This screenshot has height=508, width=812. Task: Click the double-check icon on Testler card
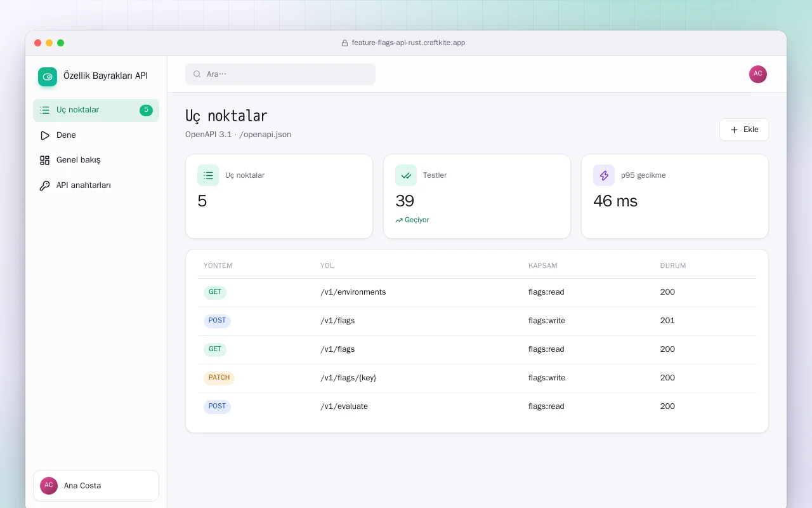406,175
